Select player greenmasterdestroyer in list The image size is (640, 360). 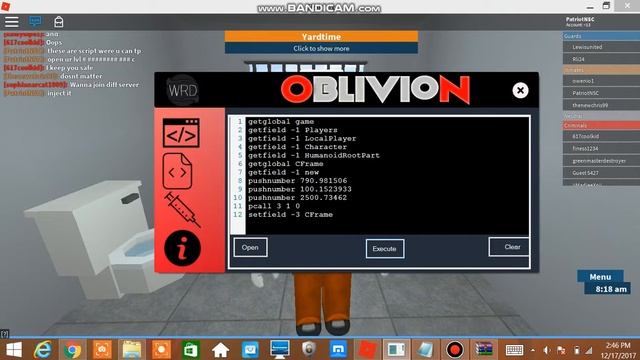click(601, 161)
